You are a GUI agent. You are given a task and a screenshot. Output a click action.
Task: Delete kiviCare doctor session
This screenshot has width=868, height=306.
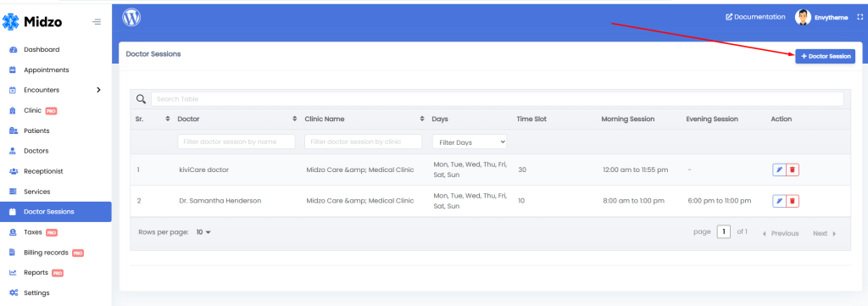[x=793, y=170]
